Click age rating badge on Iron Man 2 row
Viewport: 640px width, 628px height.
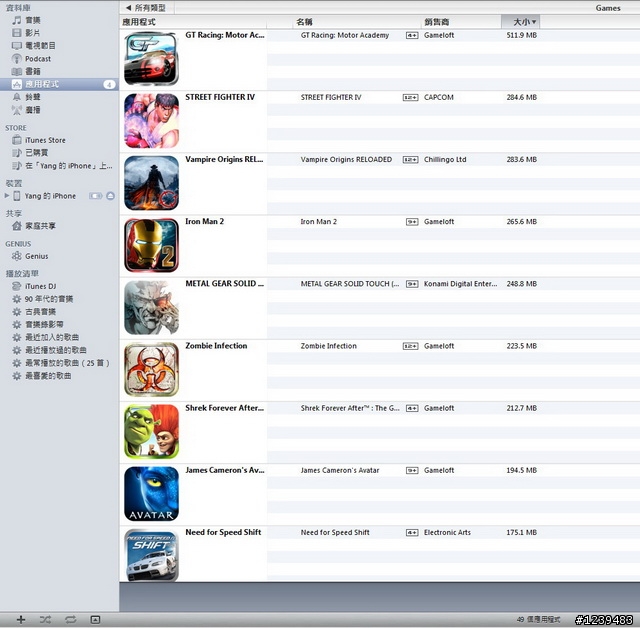(x=412, y=222)
